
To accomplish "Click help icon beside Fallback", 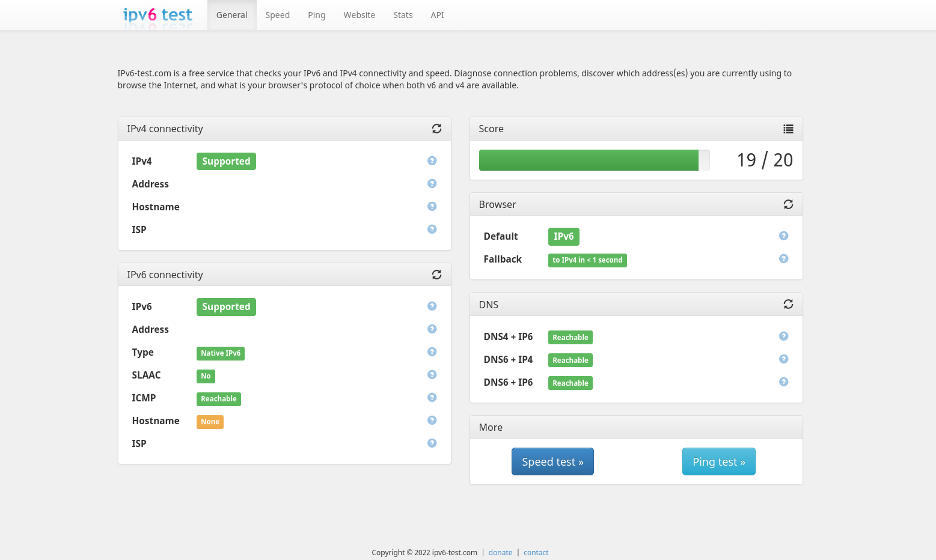I will pyautogui.click(x=783, y=259).
